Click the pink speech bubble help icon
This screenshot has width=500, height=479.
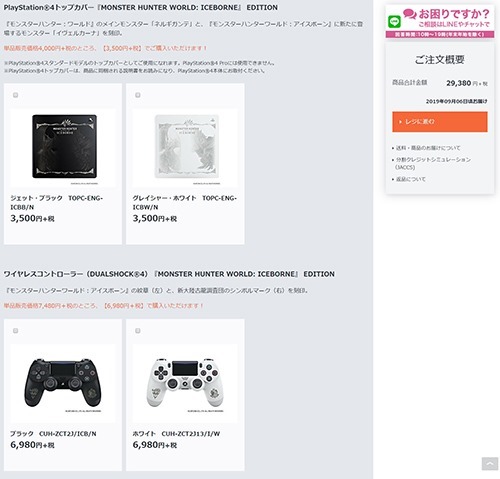click(x=410, y=14)
